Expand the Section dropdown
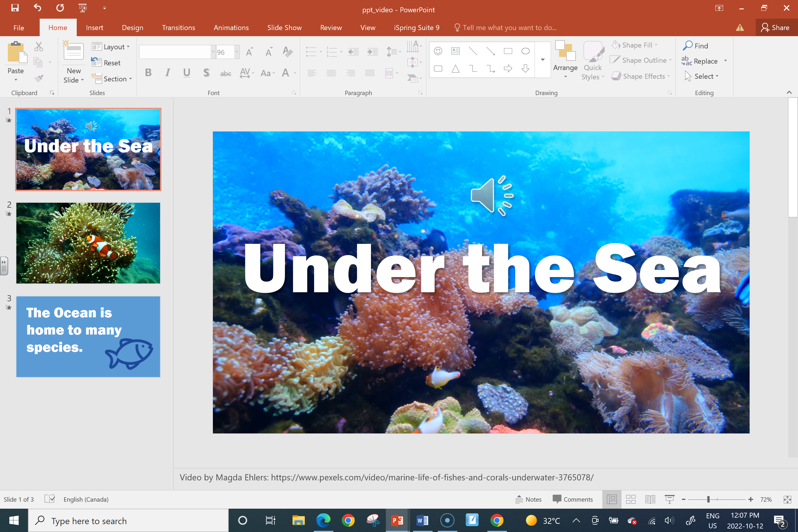The image size is (798, 532). (x=112, y=79)
